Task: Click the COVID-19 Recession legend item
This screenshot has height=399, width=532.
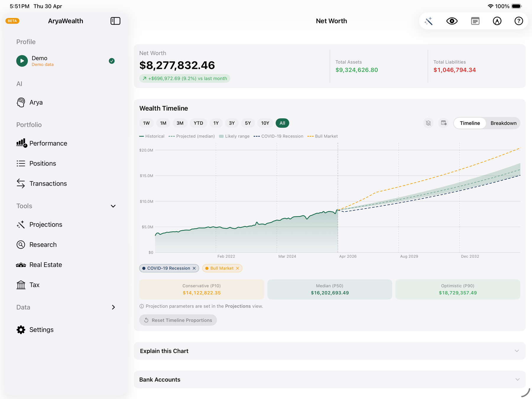Action: (x=278, y=136)
